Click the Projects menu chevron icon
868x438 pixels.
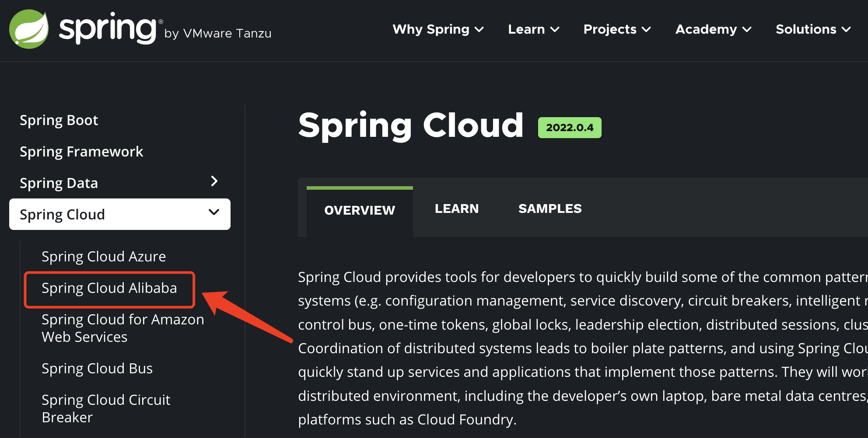click(x=646, y=30)
